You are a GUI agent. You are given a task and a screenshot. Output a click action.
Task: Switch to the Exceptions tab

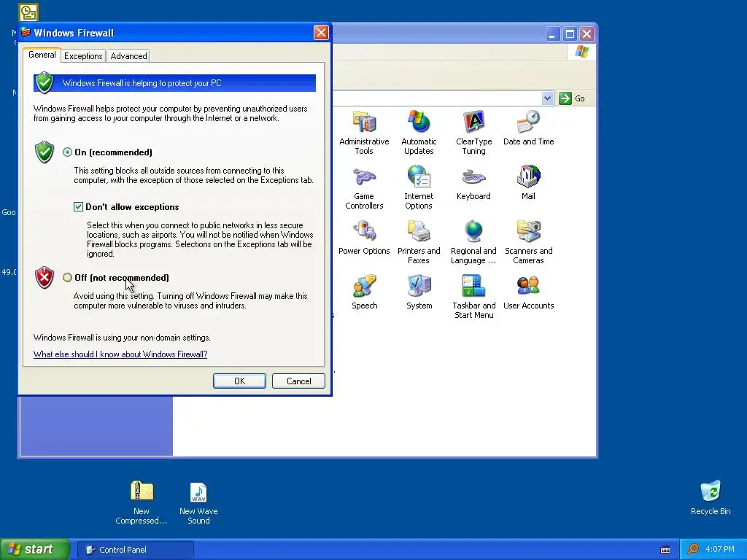click(83, 55)
